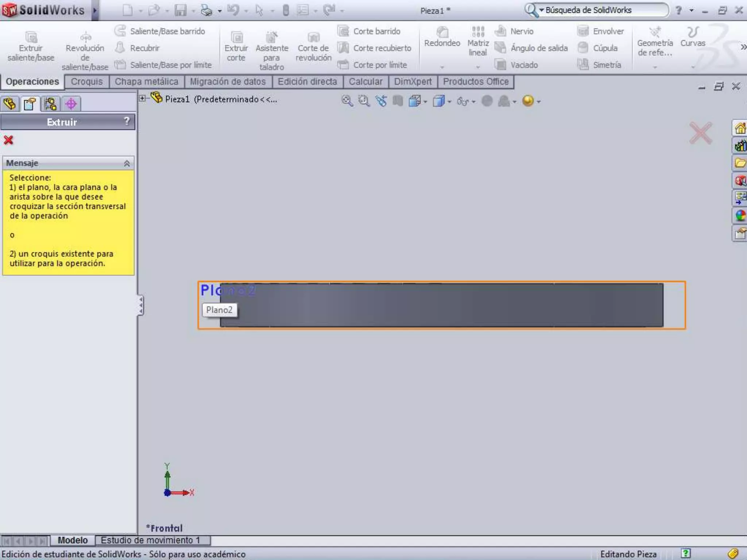Switch to the Croquis tab
The image size is (747, 560).
(x=87, y=82)
